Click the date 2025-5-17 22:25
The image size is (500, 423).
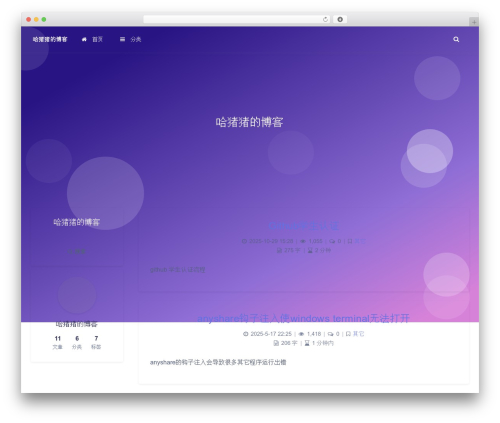click(x=271, y=334)
